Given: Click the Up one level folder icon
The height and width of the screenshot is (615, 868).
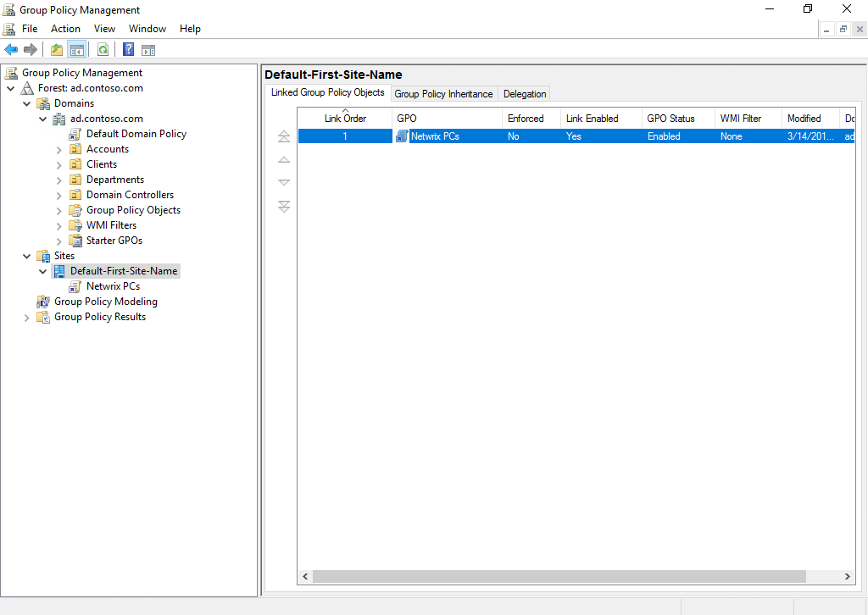Looking at the screenshot, I should coord(57,50).
